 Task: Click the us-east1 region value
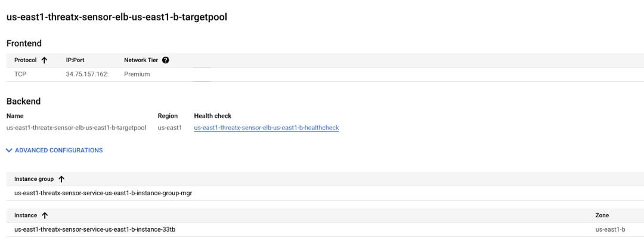[169, 128]
